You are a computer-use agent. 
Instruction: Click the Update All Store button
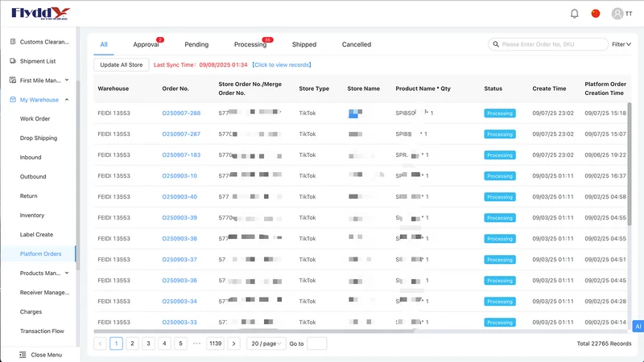pos(122,65)
